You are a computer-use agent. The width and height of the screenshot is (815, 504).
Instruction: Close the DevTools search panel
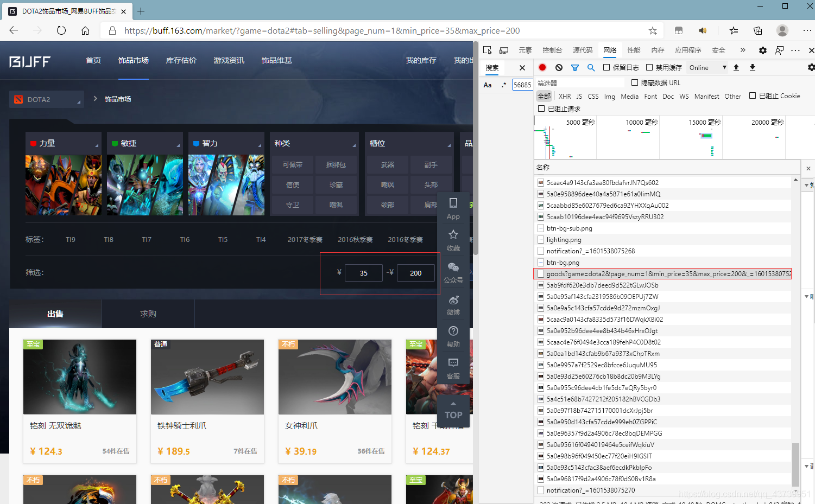point(522,68)
